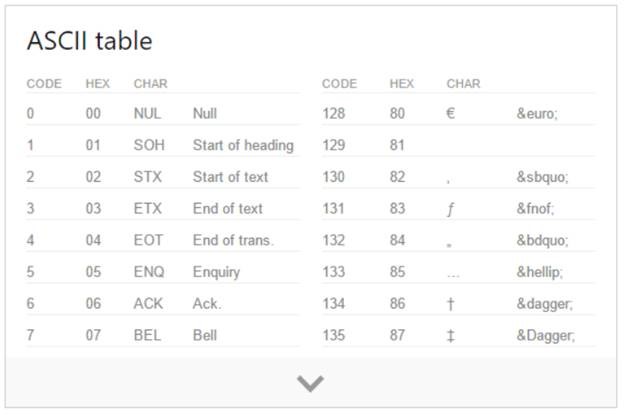The width and height of the screenshot is (624, 416).
Task: Select the dagger symbol in row 134
Action: 450,304
